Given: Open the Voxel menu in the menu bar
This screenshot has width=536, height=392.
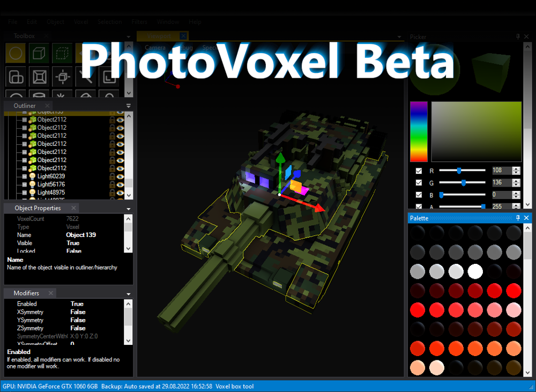Looking at the screenshot, I should 81,21.
